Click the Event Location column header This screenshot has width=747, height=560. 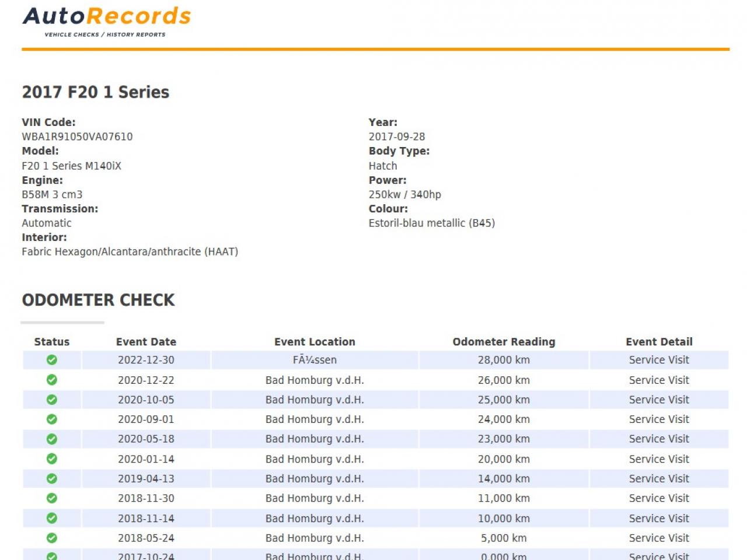[x=315, y=342]
